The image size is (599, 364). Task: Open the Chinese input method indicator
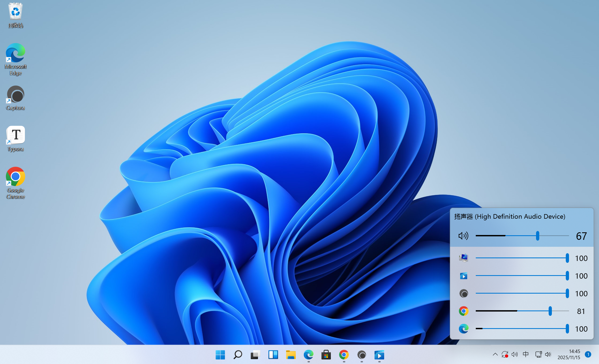click(x=526, y=354)
